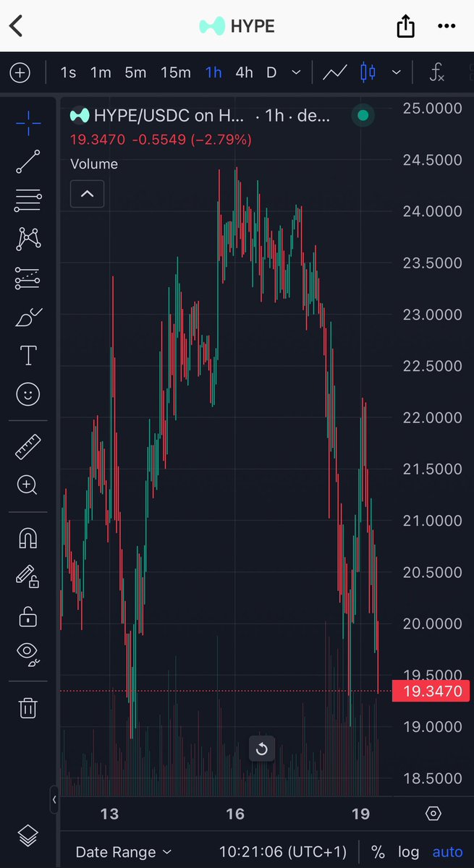Select the text annotation tool
The height and width of the screenshot is (868, 474).
point(28,355)
